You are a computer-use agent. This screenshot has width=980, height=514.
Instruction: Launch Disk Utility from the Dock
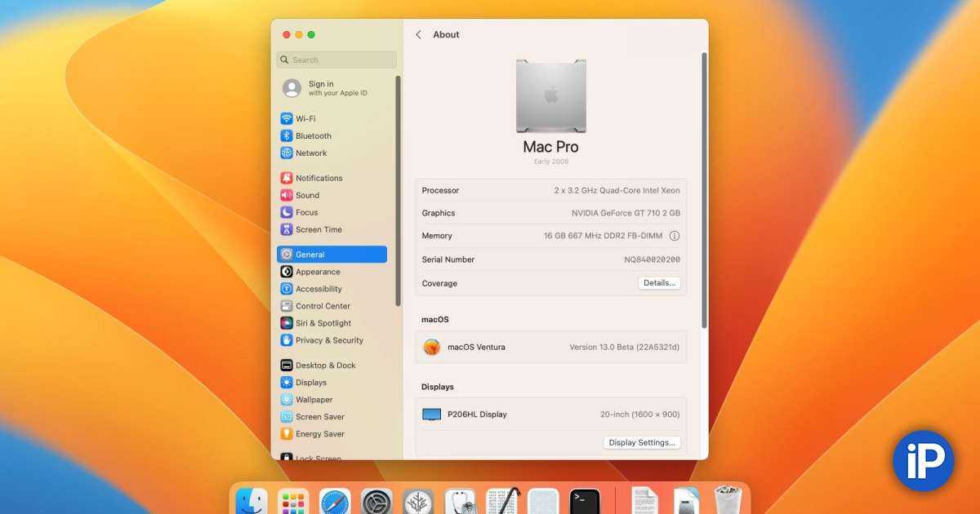(461, 503)
